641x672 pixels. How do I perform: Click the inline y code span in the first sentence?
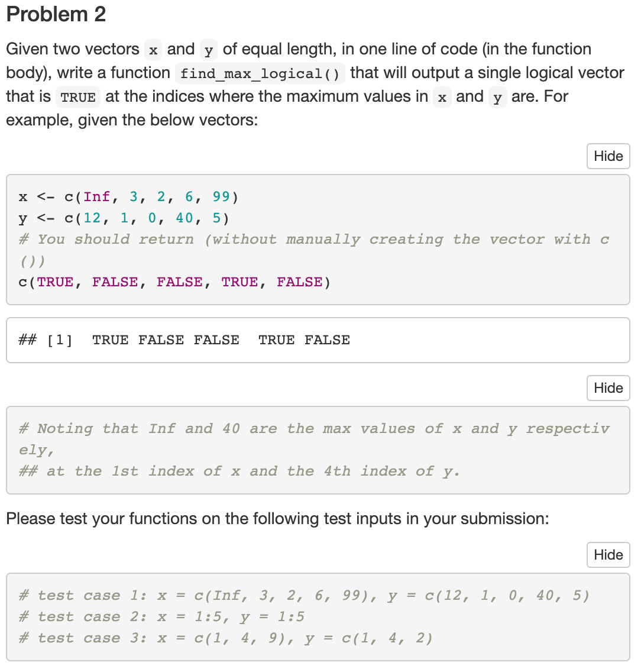pos(208,50)
